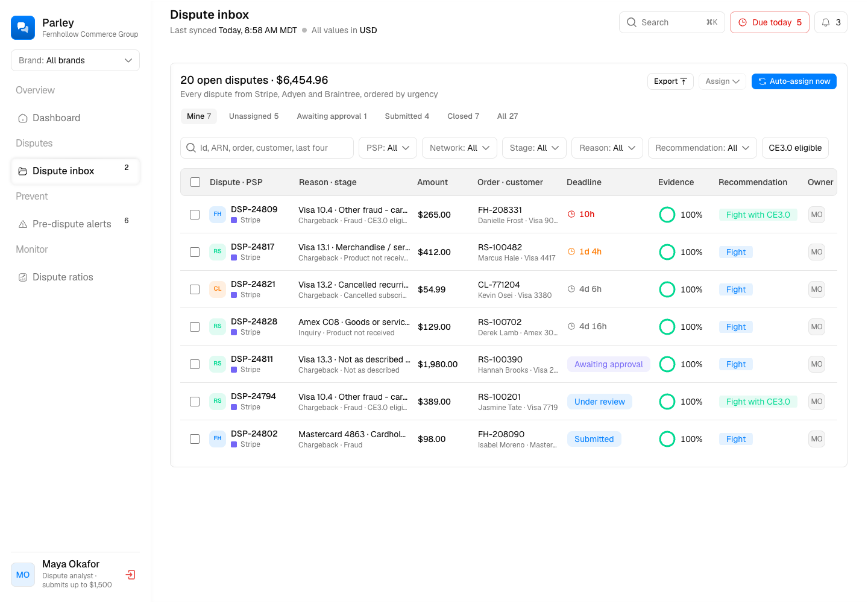Check the box for dispute DSP-24809

tap(195, 215)
